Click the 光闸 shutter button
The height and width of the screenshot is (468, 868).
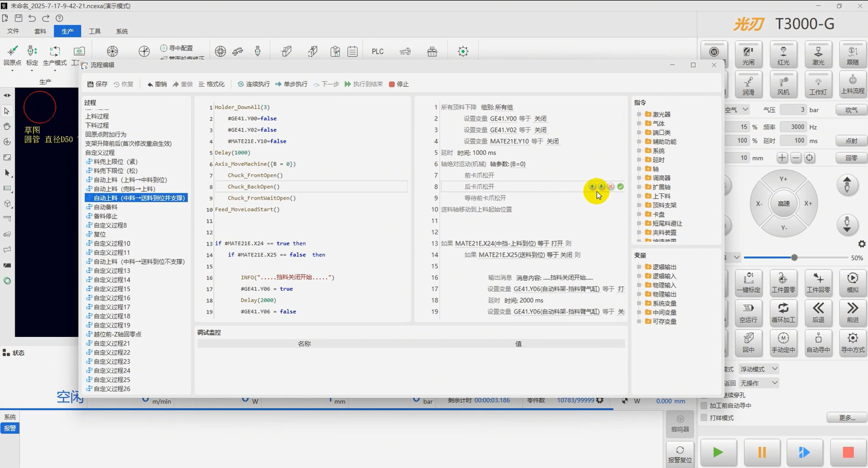point(748,54)
